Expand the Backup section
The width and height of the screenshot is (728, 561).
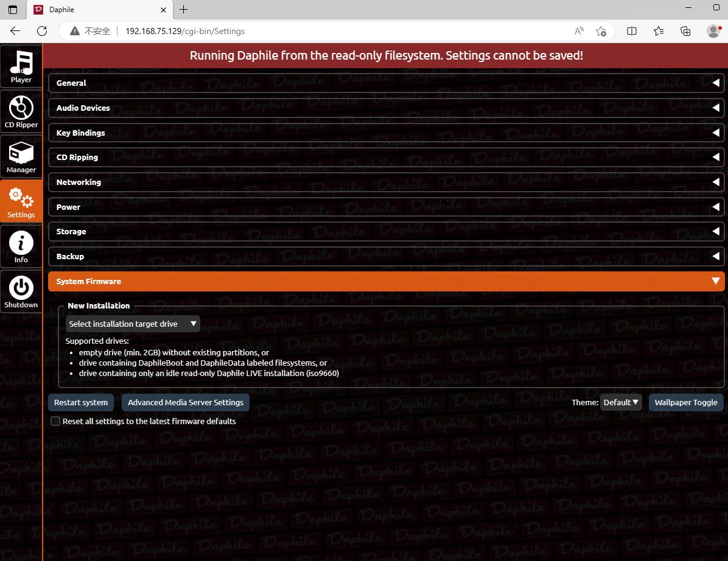386,257
